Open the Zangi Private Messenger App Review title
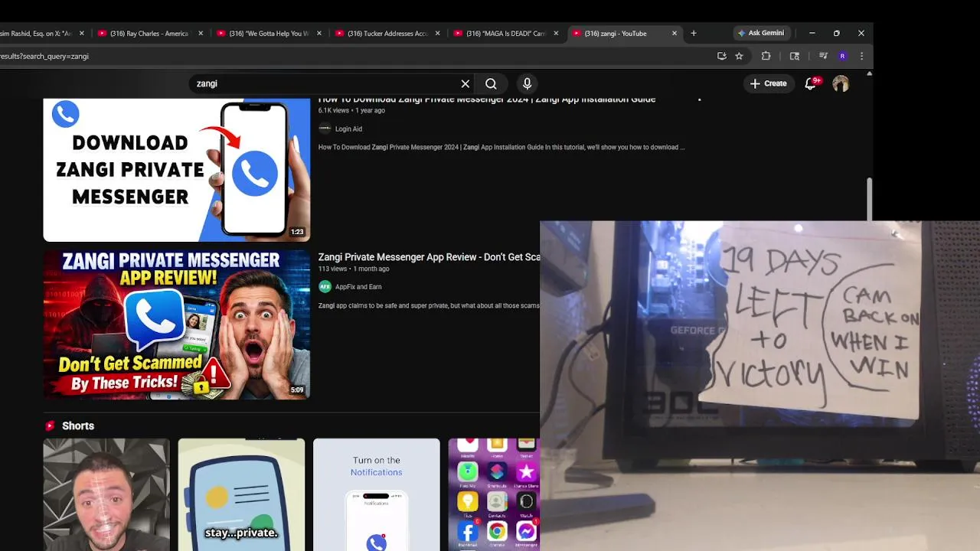The height and width of the screenshot is (551, 980). click(x=430, y=257)
